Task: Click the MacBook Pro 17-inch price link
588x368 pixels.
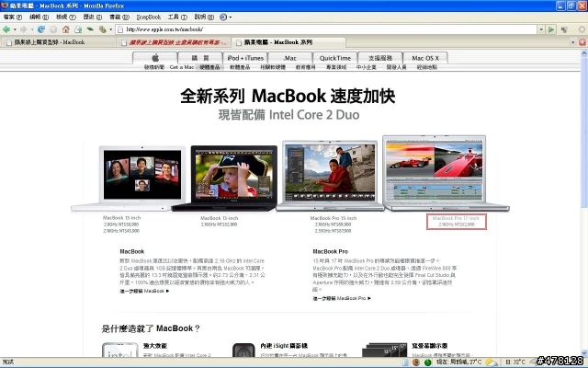Action: point(457,221)
